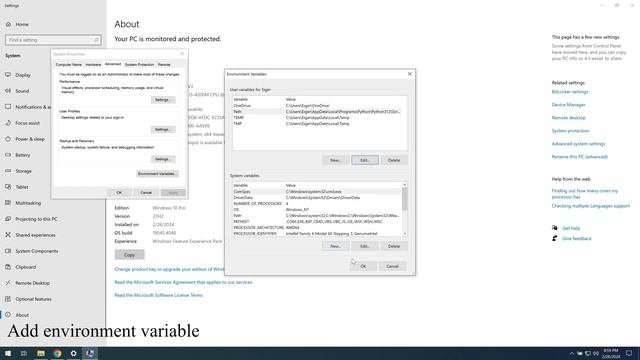This screenshot has width=640, height=360.
Task: Select TEMP user variable row
Action: (320, 118)
